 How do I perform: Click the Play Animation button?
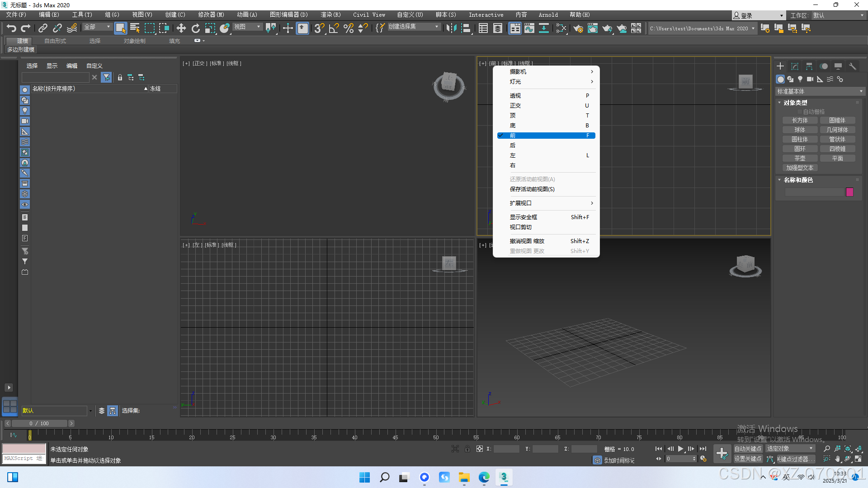pyautogui.click(x=680, y=449)
